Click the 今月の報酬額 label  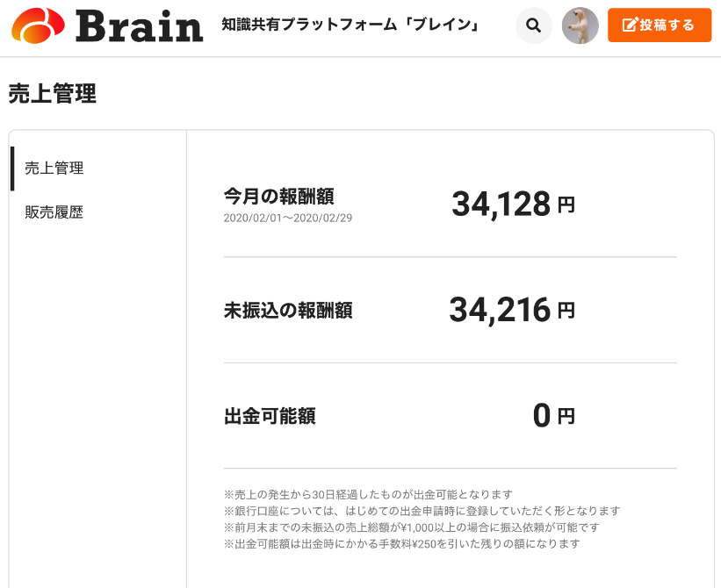pyautogui.click(x=279, y=197)
